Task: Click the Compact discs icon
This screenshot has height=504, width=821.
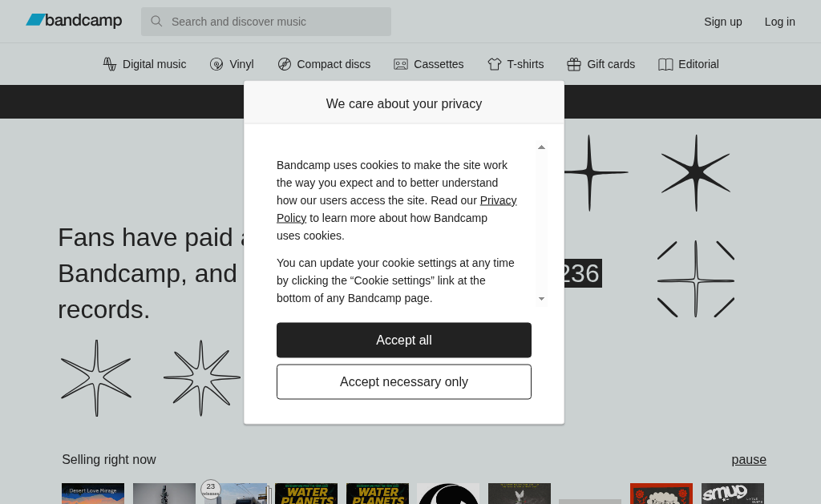Action: click(285, 64)
